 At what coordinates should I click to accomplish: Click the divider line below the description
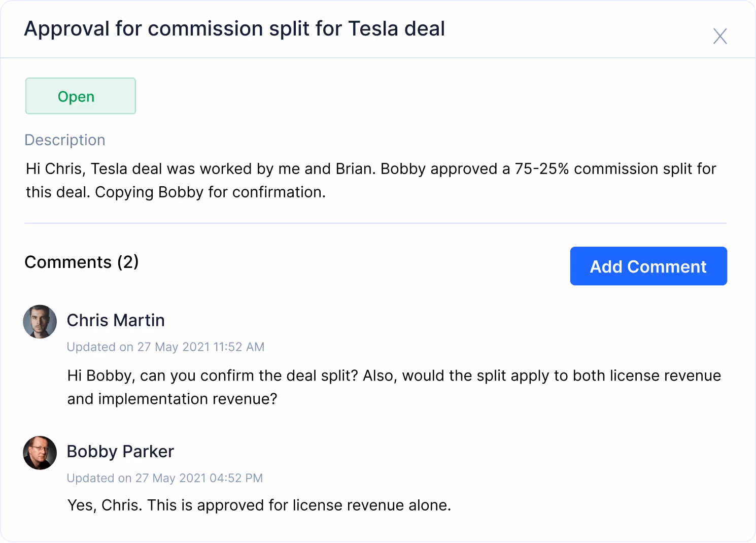click(x=375, y=223)
